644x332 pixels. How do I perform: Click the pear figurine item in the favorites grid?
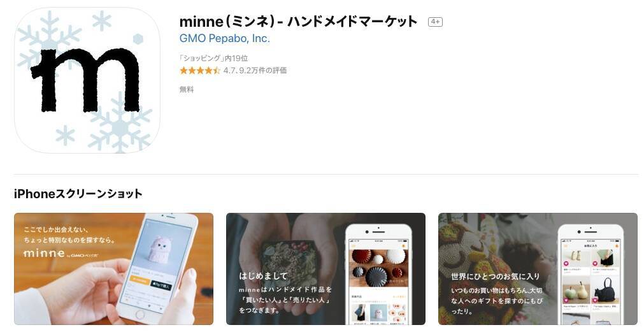tap(576, 290)
